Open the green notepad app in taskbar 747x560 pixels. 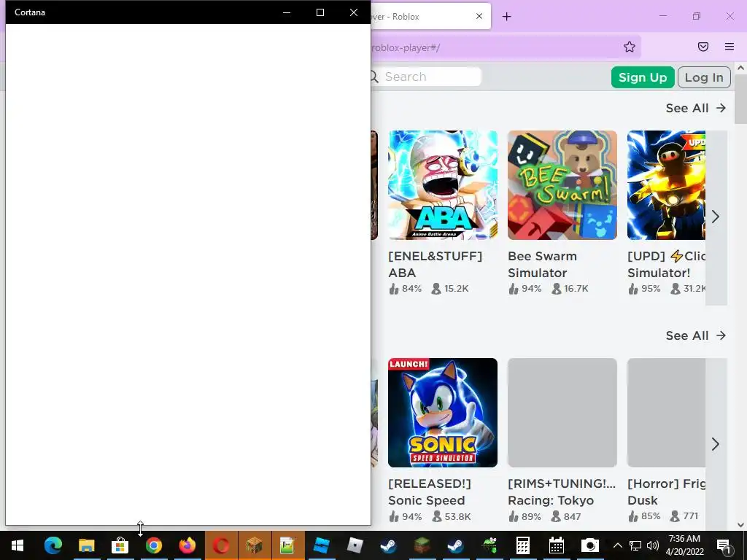point(287,545)
